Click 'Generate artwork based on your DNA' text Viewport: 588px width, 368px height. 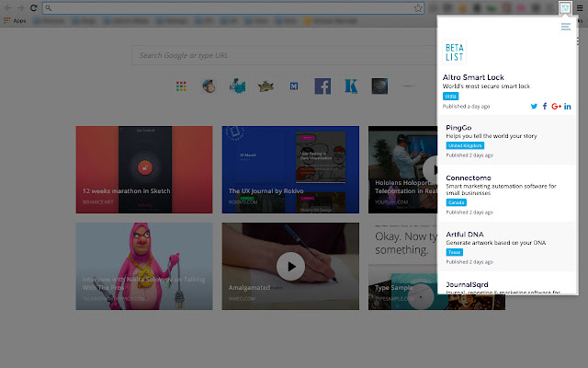[496, 243]
